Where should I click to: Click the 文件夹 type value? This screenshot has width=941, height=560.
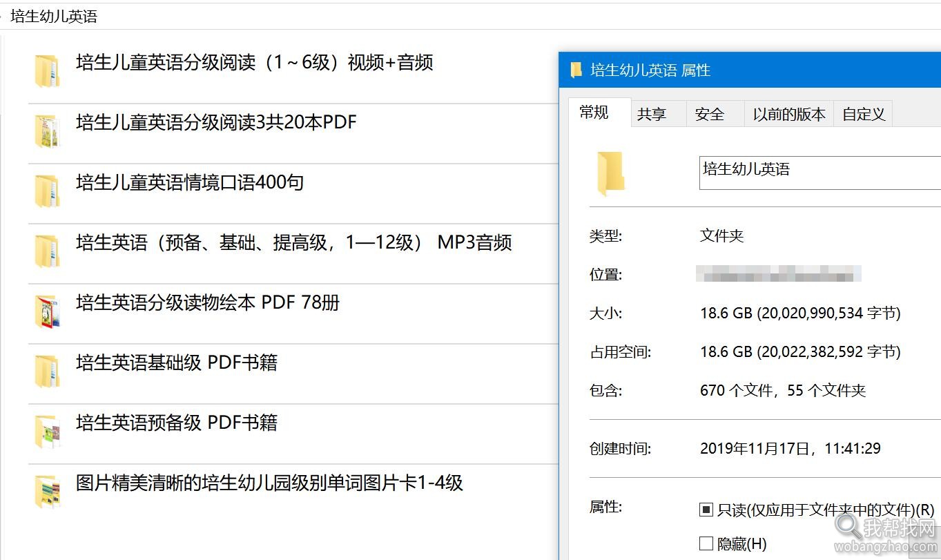pyautogui.click(x=721, y=236)
